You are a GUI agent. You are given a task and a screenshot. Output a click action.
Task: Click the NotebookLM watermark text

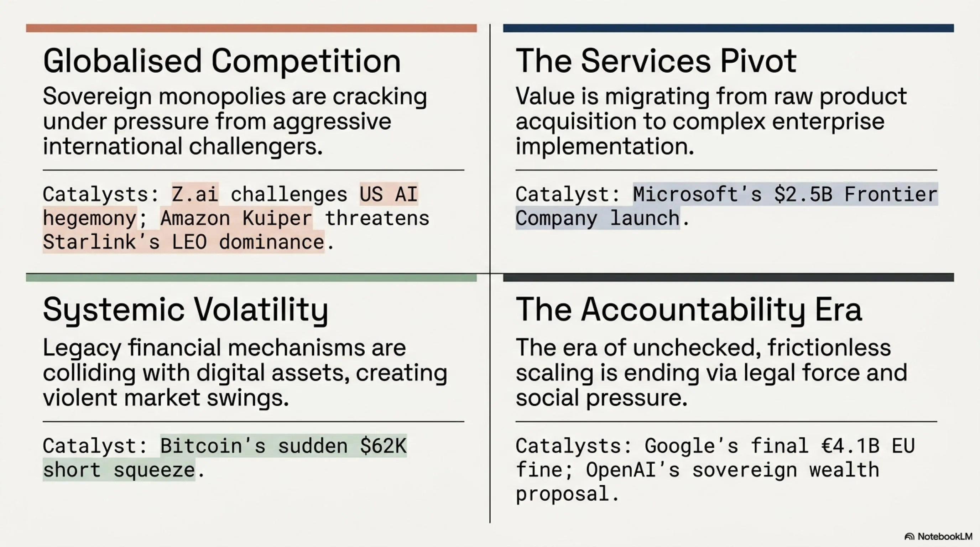(945, 536)
